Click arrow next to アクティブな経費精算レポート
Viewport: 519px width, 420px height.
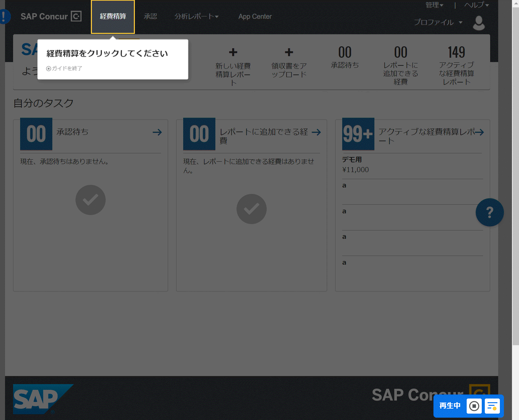coord(479,132)
